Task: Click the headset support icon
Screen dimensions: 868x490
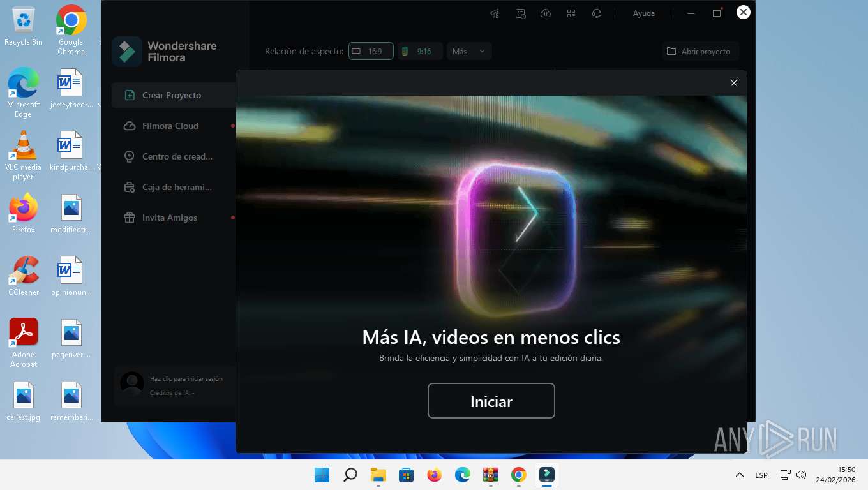Action: (x=597, y=13)
